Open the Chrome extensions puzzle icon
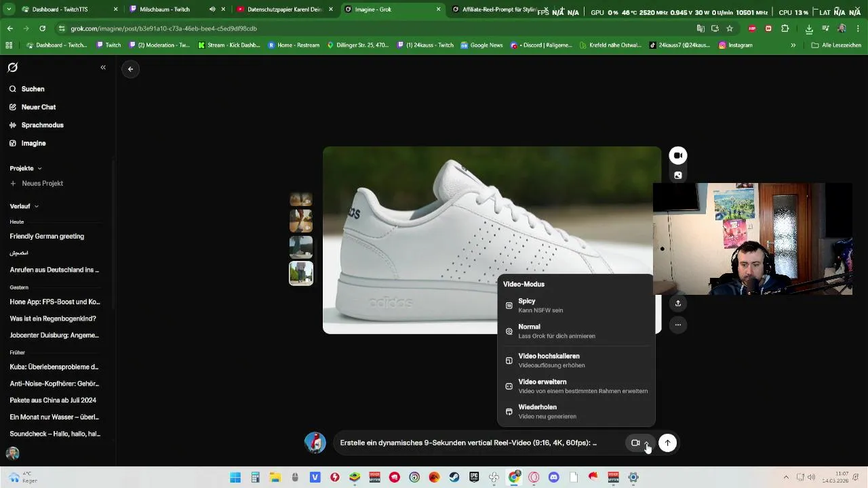 pos(785,28)
